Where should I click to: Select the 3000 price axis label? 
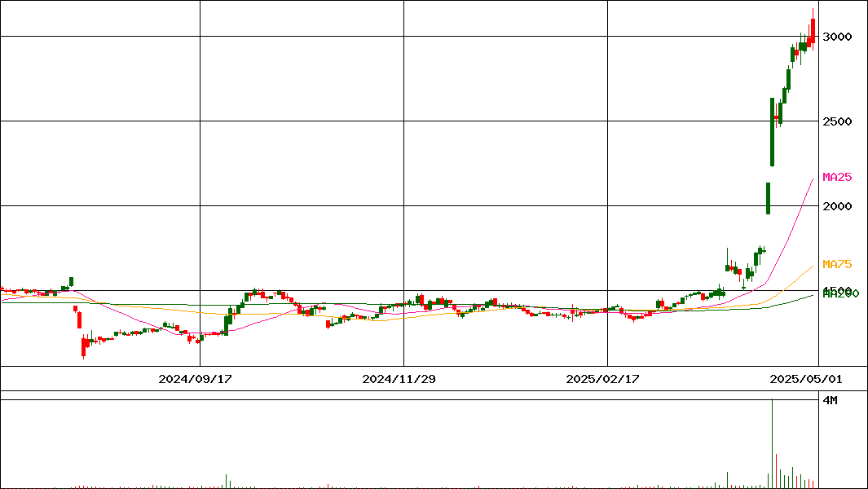838,37
